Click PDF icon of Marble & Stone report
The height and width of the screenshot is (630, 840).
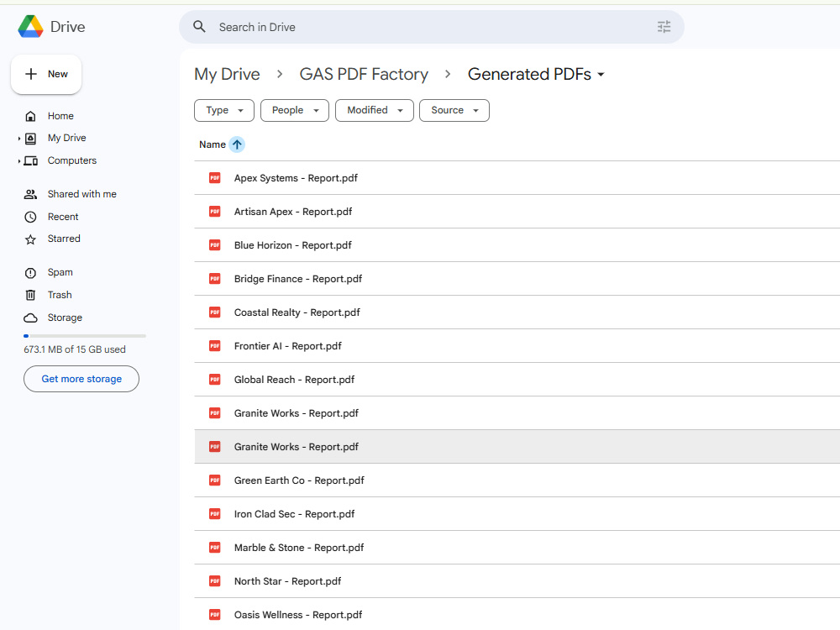pyautogui.click(x=215, y=548)
